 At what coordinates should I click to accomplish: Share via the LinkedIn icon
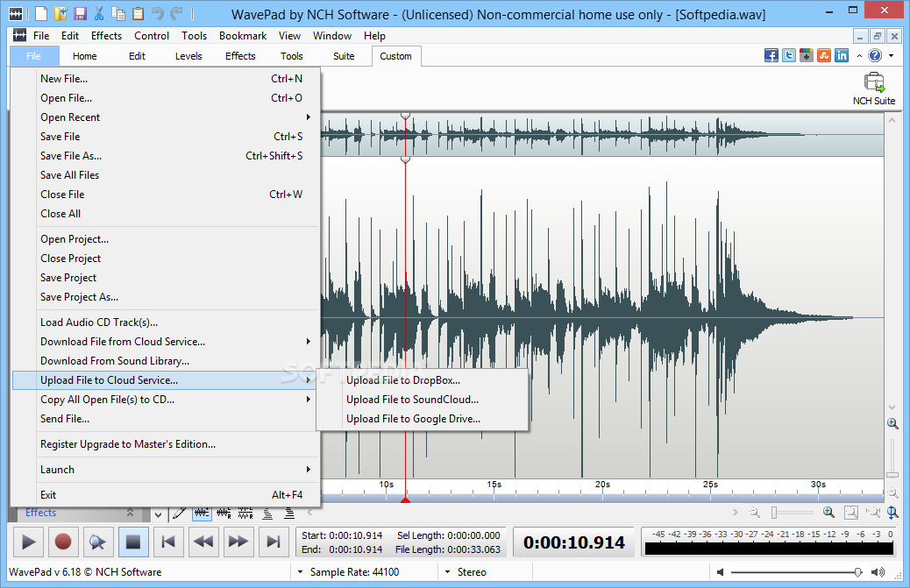point(842,56)
